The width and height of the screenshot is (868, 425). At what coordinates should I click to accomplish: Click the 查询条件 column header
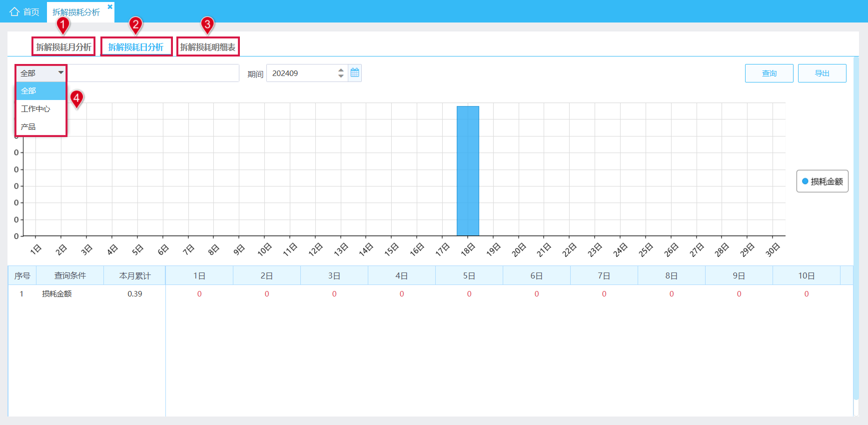pyautogui.click(x=70, y=275)
